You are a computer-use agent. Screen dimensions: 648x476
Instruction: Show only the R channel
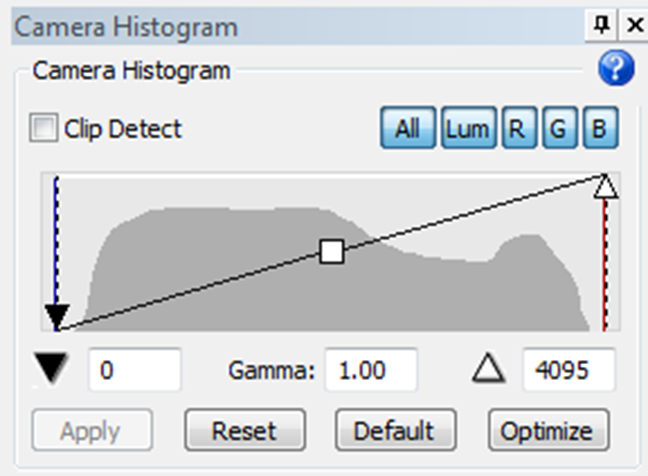pos(518,128)
